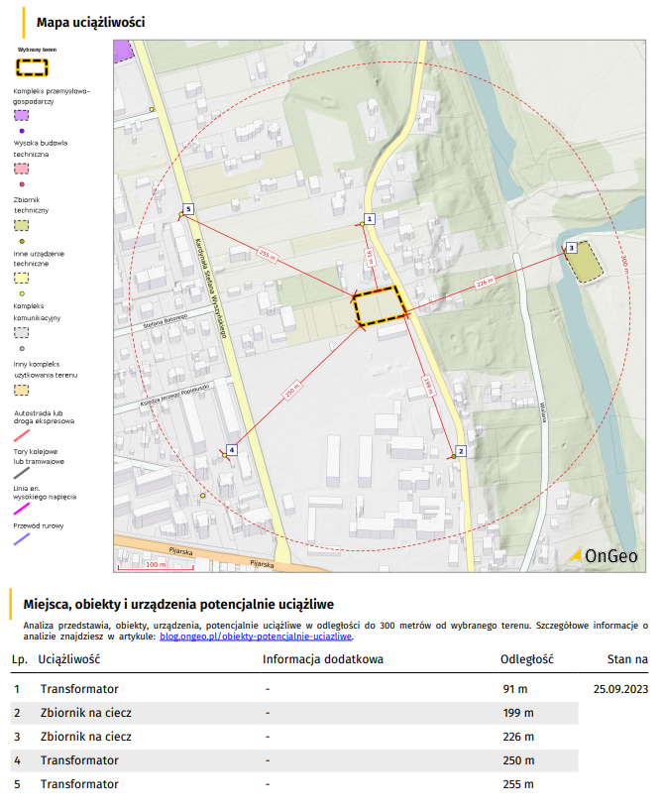Click the orange 'Inny kompleks użytkowania terenu' swatch
663x812 pixels.
tap(21, 390)
